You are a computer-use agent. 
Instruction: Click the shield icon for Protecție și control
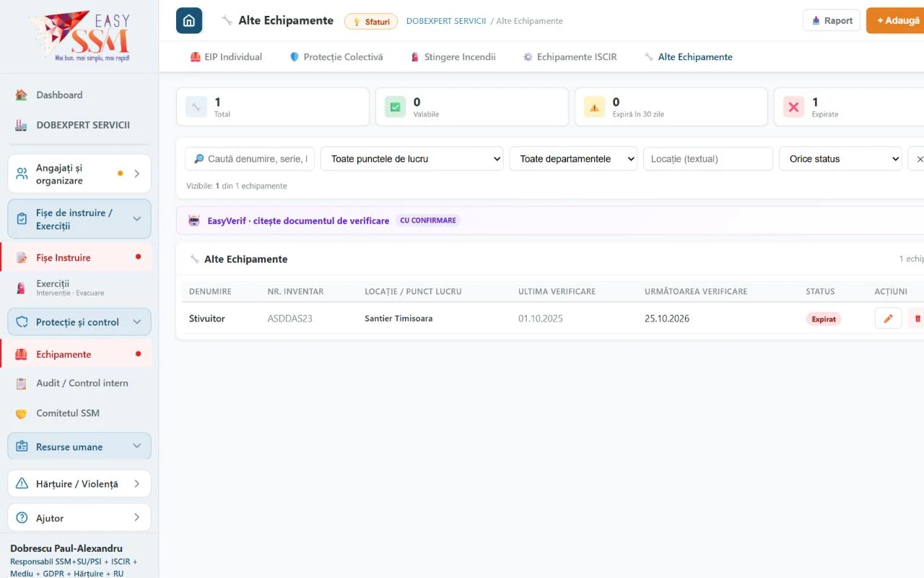click(22, 322)
